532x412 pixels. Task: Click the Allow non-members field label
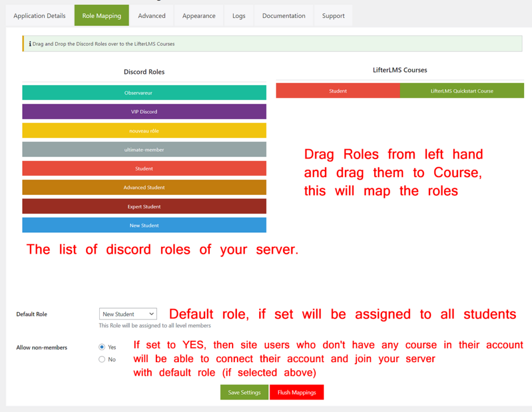[42, 348]
